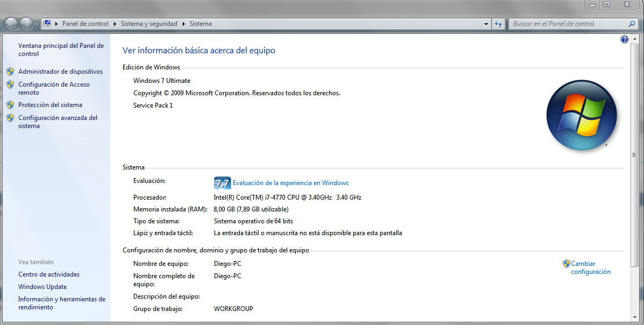The width and height of the screenshot is (644, 325).
Task: Click shield icon beside Configuración de Acceso remoto
Action: coord(10,84)
